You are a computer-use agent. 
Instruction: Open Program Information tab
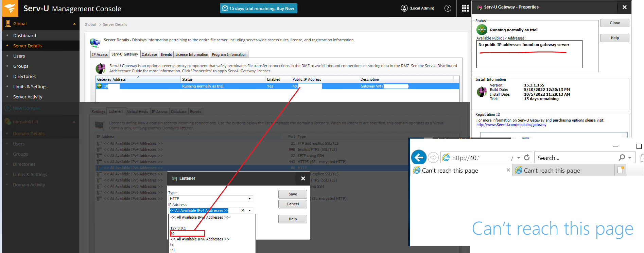click(x=229, y=54)
